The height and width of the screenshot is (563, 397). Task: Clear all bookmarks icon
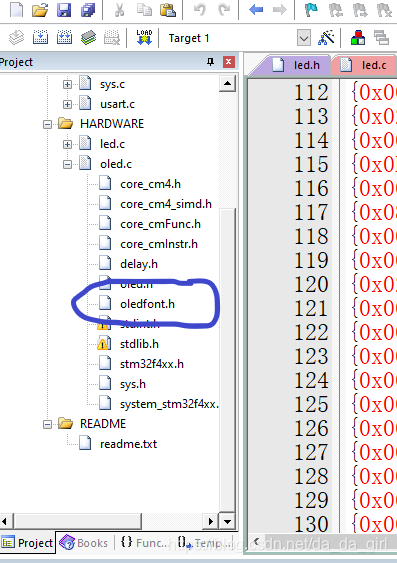384,9
